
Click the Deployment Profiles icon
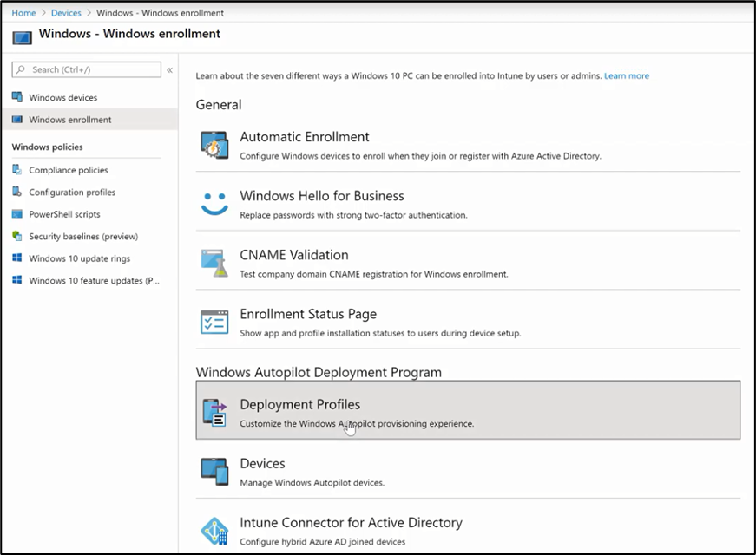214,413
